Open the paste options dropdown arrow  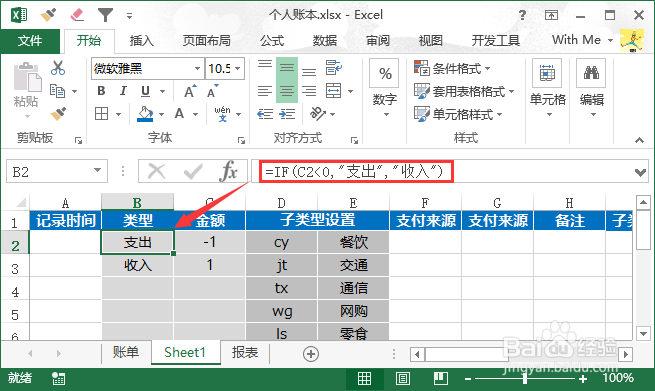(x=27, y=116)
